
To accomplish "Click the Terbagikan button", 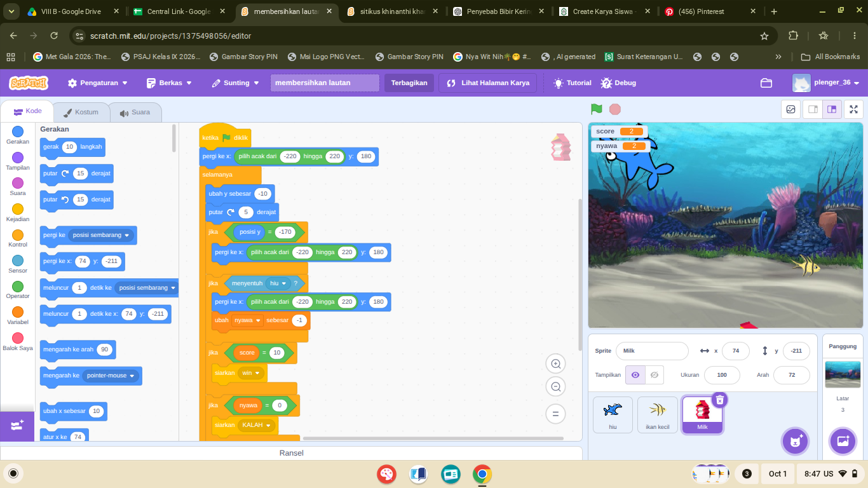I will coord(409,83).
